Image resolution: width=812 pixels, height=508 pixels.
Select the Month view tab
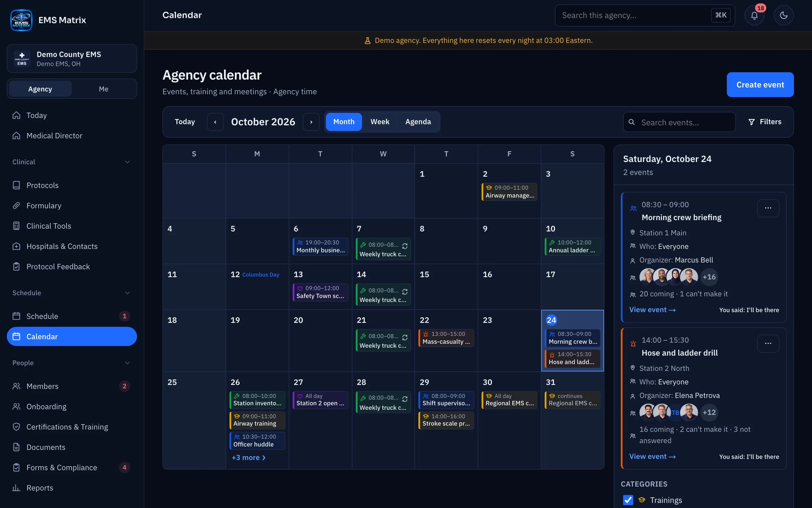tap(344, 122)
